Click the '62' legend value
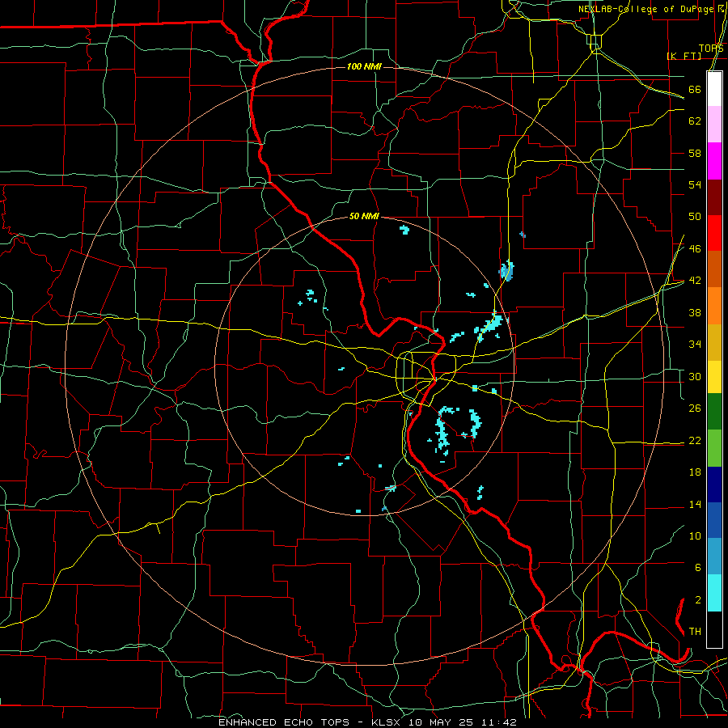 (x=695, y=121)
